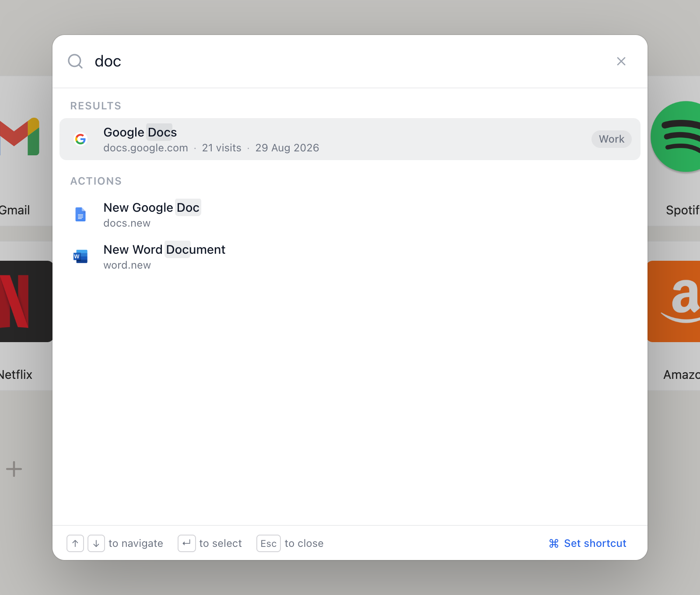Select the New Word Document action

[x=350, y=256]
